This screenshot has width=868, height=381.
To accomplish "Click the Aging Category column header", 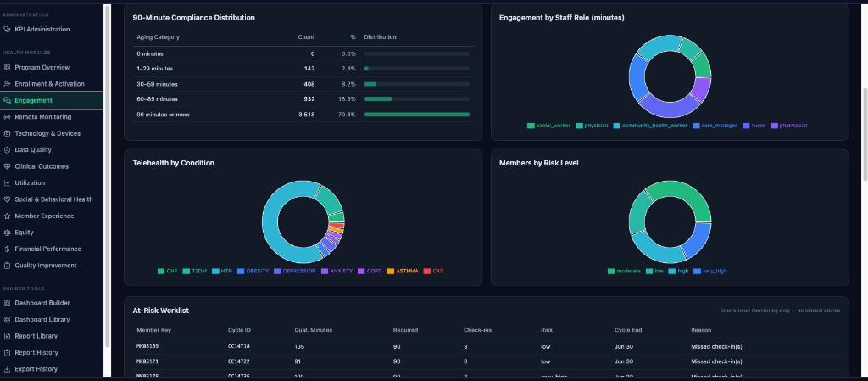I will pyautogui.click(x=159, y=37).
